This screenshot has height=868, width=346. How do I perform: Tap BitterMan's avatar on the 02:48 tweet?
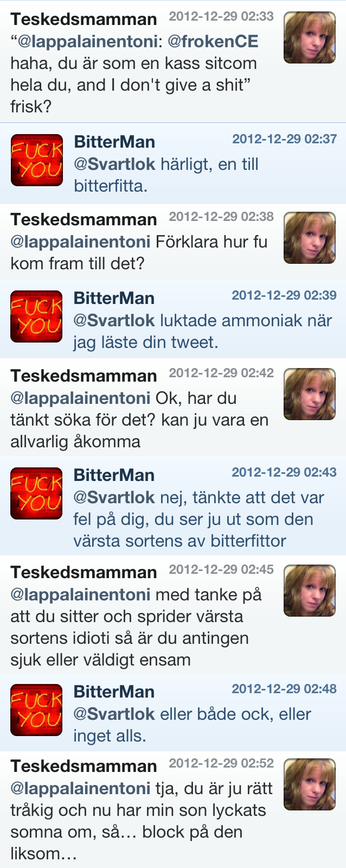(37, 710)
